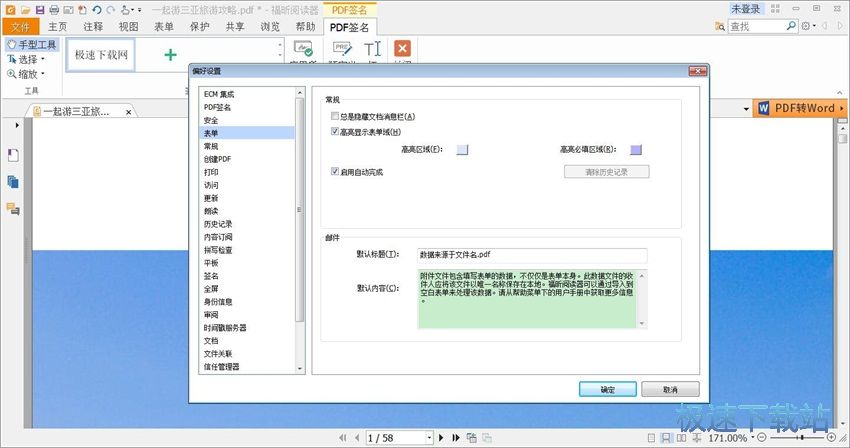850x448 pixels.
Task: Click the green plus to add signature
Action: coord(170,54)
